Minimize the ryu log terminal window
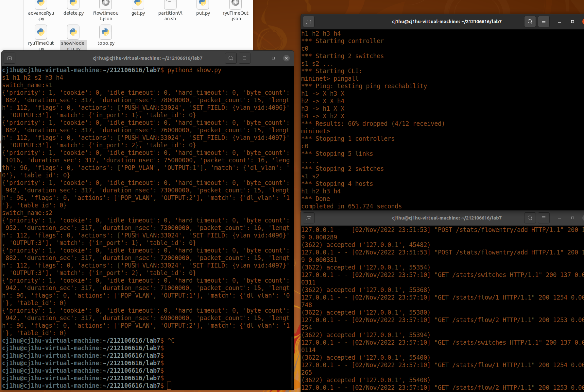The width and height of the screenshot is (584, 392). click(x=559, y=218)
